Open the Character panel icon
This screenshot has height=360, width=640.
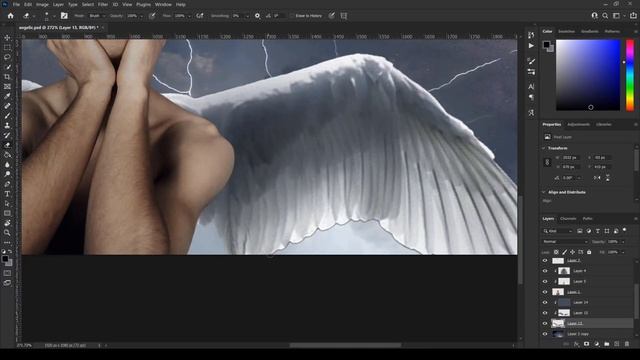(x=531, y=87)
